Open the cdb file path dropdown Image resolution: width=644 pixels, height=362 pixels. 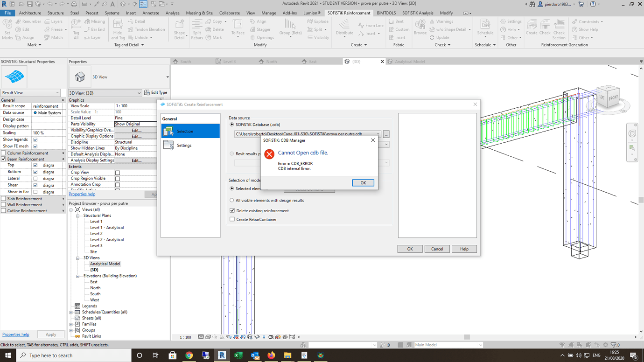pos(378,133)
